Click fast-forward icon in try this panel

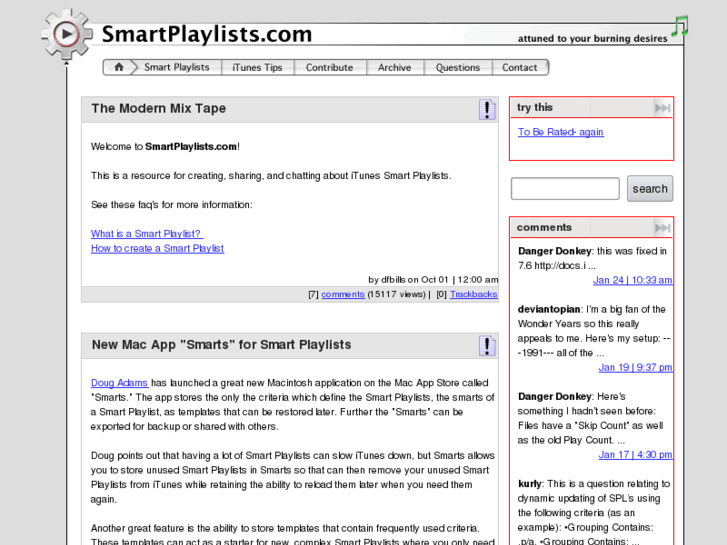tap(663, 108)
